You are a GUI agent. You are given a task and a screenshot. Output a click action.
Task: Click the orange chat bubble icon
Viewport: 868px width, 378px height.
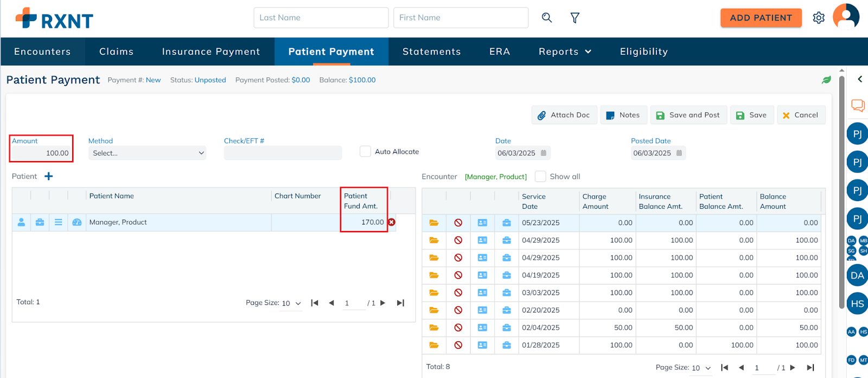tap(858, 105)
